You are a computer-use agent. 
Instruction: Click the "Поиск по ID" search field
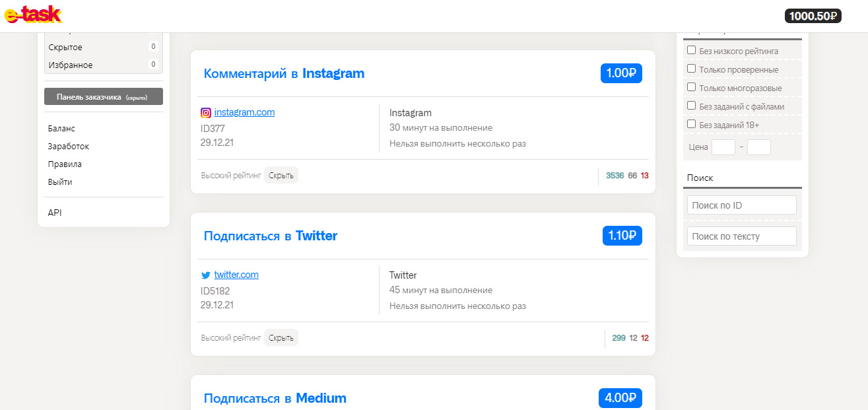(741, 205)
